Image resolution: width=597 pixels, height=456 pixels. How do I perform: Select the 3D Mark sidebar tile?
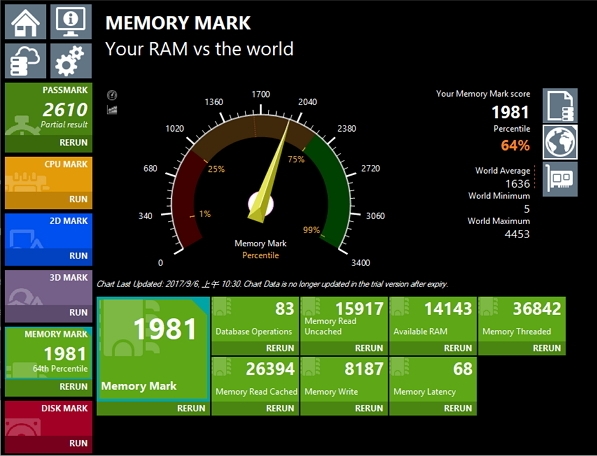(x=48, y=288)
